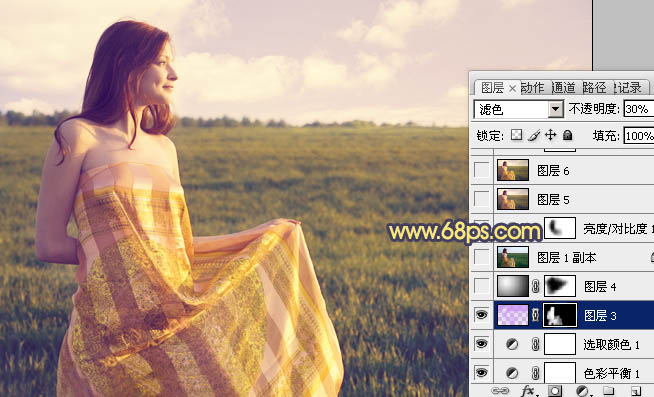Click the purple 图层 3 layer thumbnail
Screen dimensions: 654x397
pyautogui.click(x=513, y=315)
